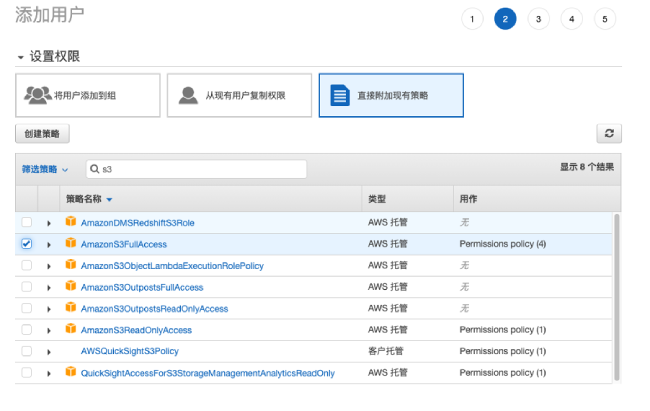Viewport: 650px width, 411px height.
Task: Uncheck the AmazonS3FullAccess policy checkbox
Action: (x=27, y=243)
